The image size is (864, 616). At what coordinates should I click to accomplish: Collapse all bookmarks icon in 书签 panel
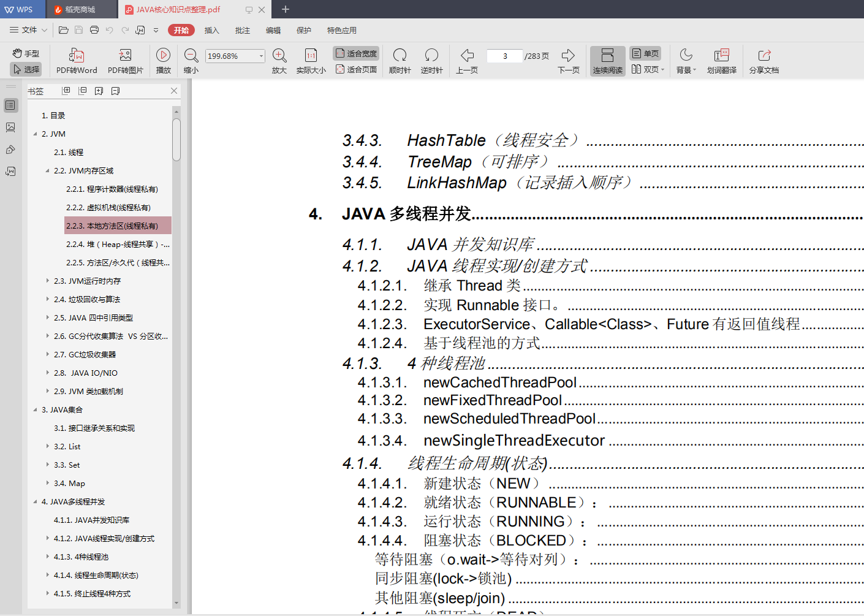click(83, 91)
